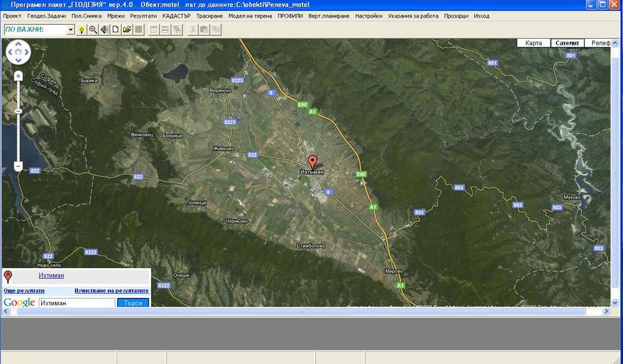This screenshot has height=364, width=623.
Task: Open the ПО ВАЖНИ dropdown list
Action: coord(70,30)
